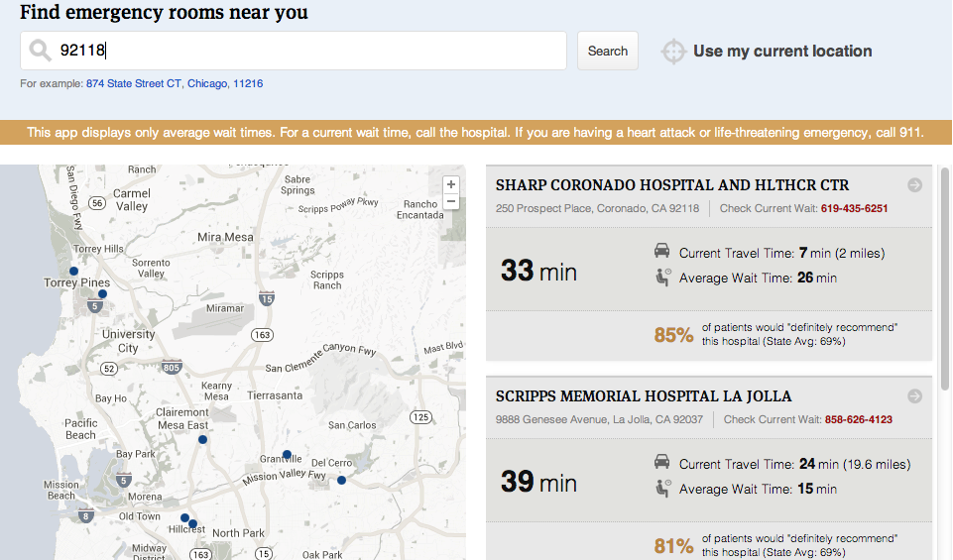Click wait icon beside 15 min wait
The image size is (953, 560).
663,488
